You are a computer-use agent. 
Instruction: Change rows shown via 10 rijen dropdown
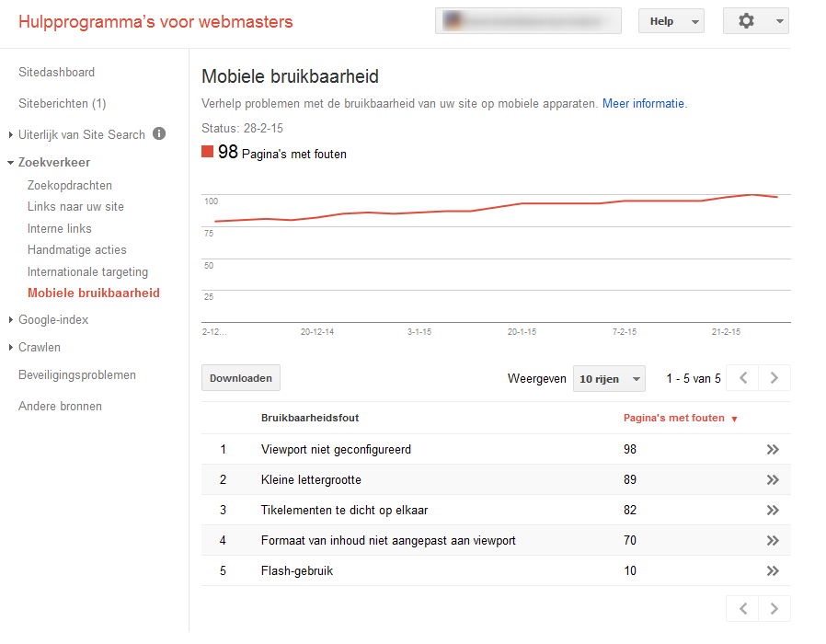[609, 379]
